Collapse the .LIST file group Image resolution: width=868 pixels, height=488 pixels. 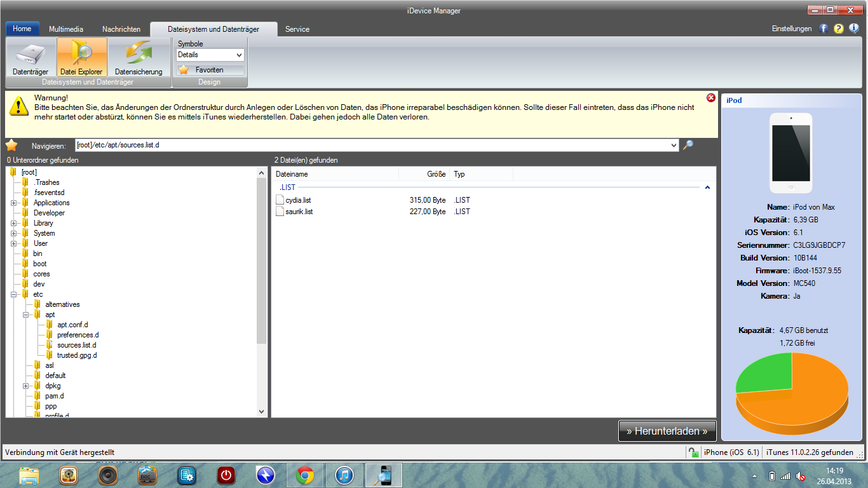tap(707, 187)
